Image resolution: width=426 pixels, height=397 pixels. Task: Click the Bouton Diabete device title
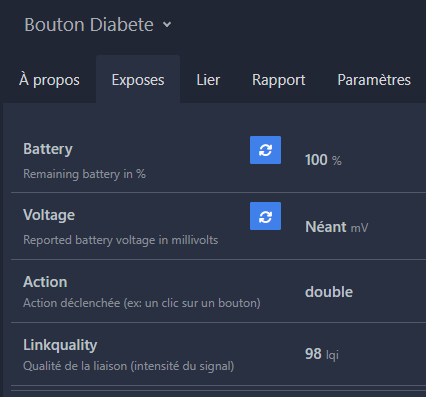89,25
